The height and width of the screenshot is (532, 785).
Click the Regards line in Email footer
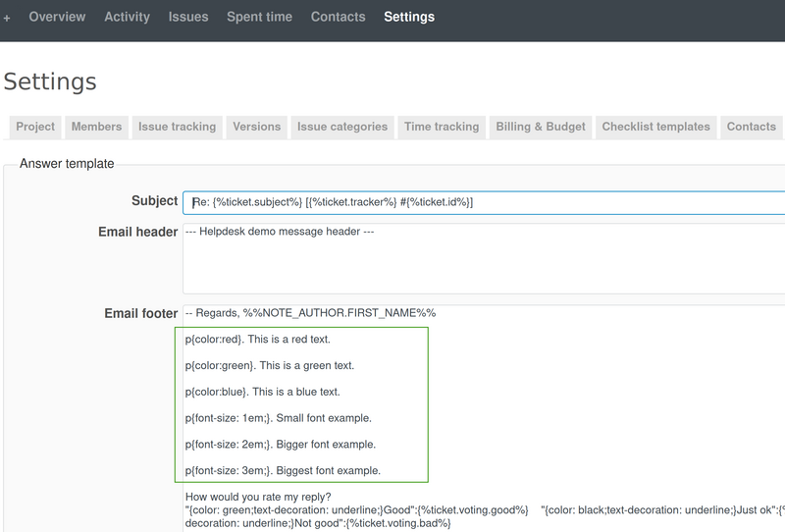(310, 313)
